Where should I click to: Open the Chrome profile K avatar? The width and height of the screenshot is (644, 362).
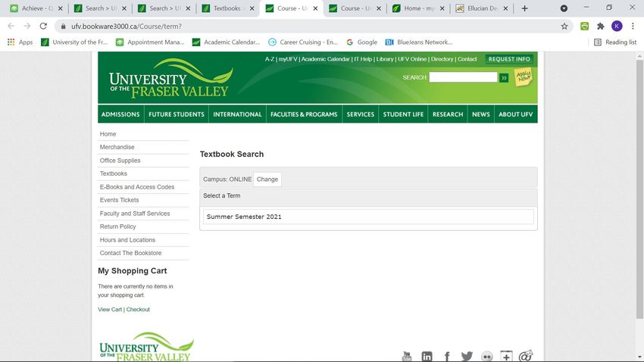click(617, 27)
